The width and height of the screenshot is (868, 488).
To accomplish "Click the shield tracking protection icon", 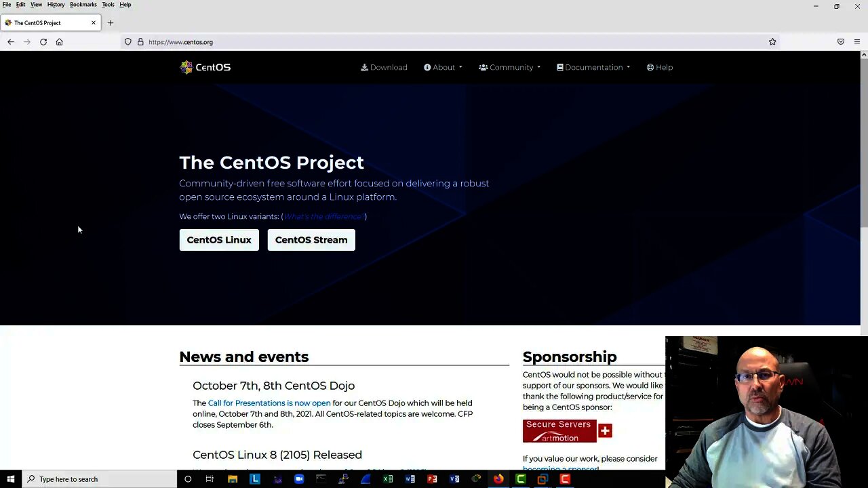I will (127, 42).
